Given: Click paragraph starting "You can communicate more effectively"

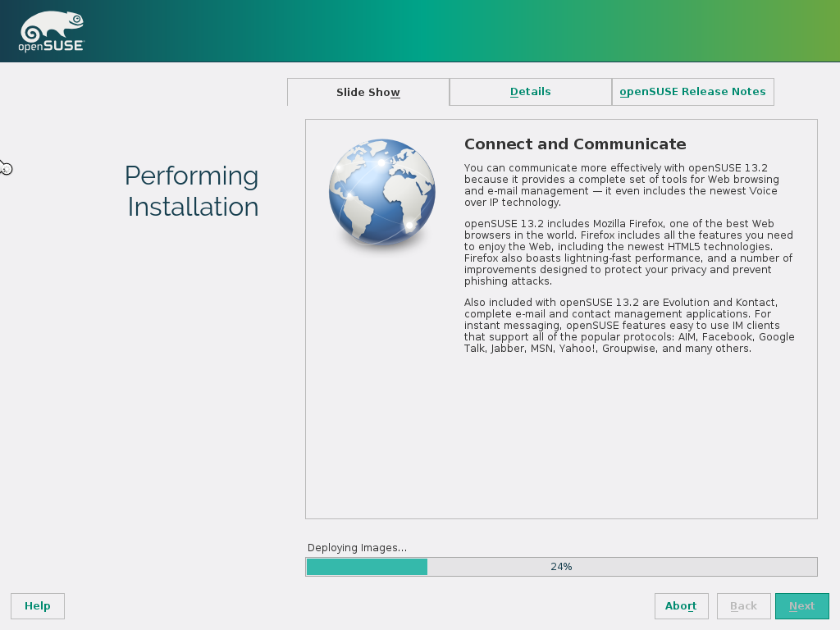Looking at the screenshot, I should [x=622, y=185].
